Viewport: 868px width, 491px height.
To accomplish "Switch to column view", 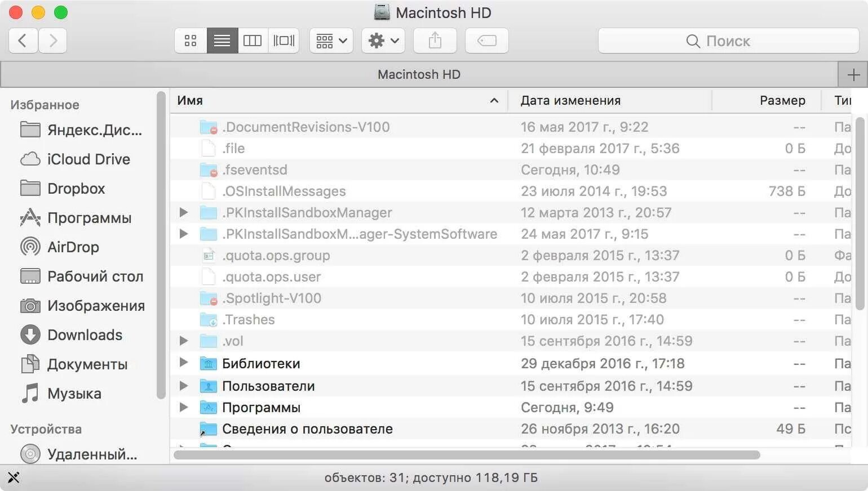I will tap(253, 41).
